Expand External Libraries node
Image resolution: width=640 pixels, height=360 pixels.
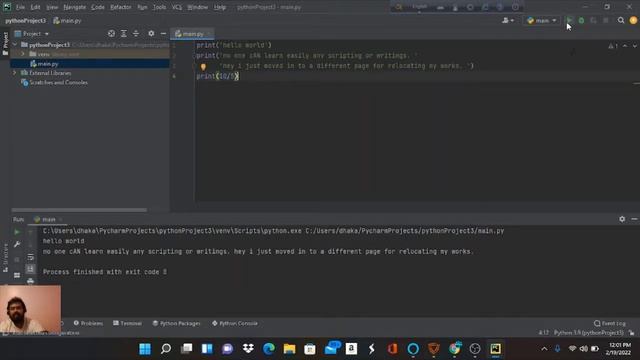coord(15,73)
